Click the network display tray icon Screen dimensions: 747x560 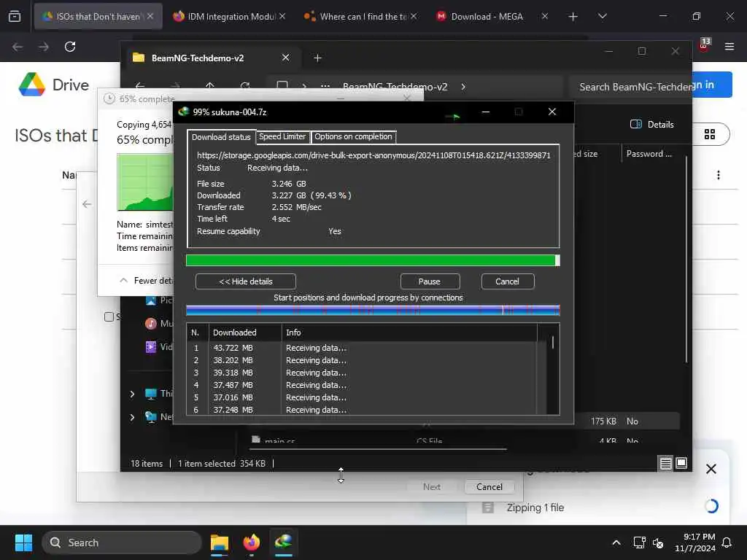pos(639,542)
